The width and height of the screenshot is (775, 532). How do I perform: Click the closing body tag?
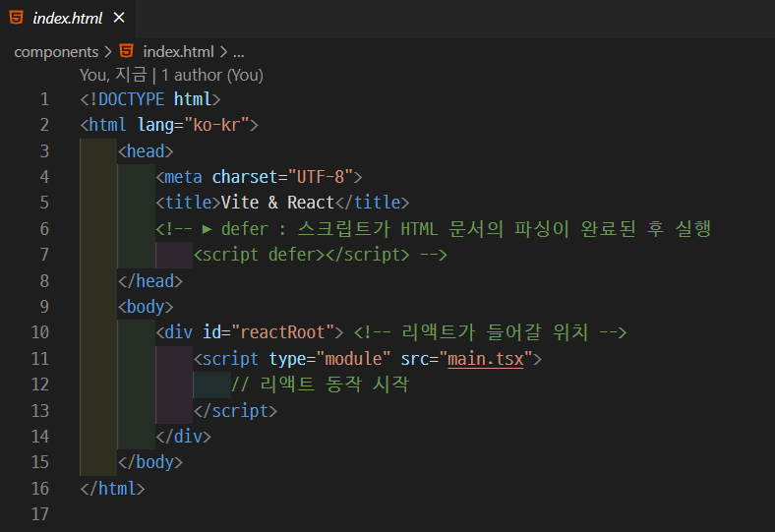pos(150,462)
